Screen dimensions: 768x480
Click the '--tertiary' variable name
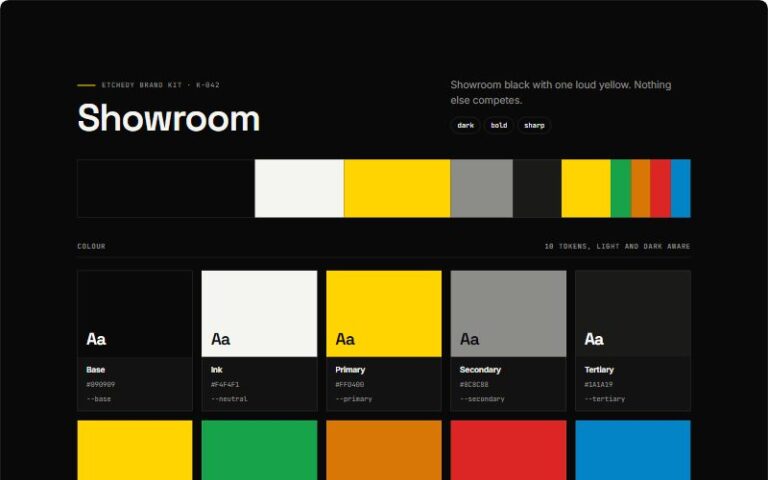[x=604, y=399]
